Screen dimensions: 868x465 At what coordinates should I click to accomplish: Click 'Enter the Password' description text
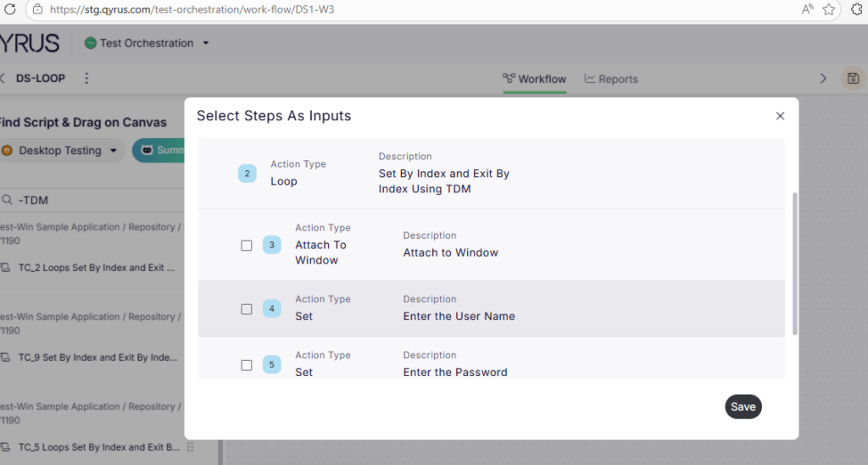click(x=455, y=372)
